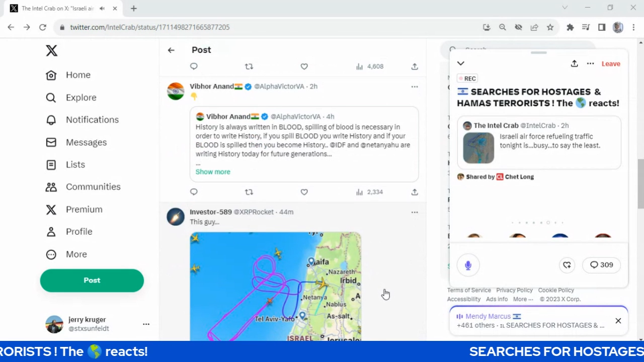Screen dimensions: 644x362
Task: Open the flight path map image
Action: (x=275, y=286)
